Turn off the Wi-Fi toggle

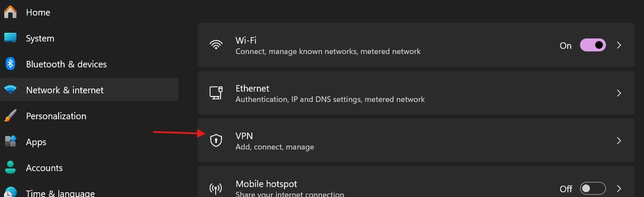point(593,45)
